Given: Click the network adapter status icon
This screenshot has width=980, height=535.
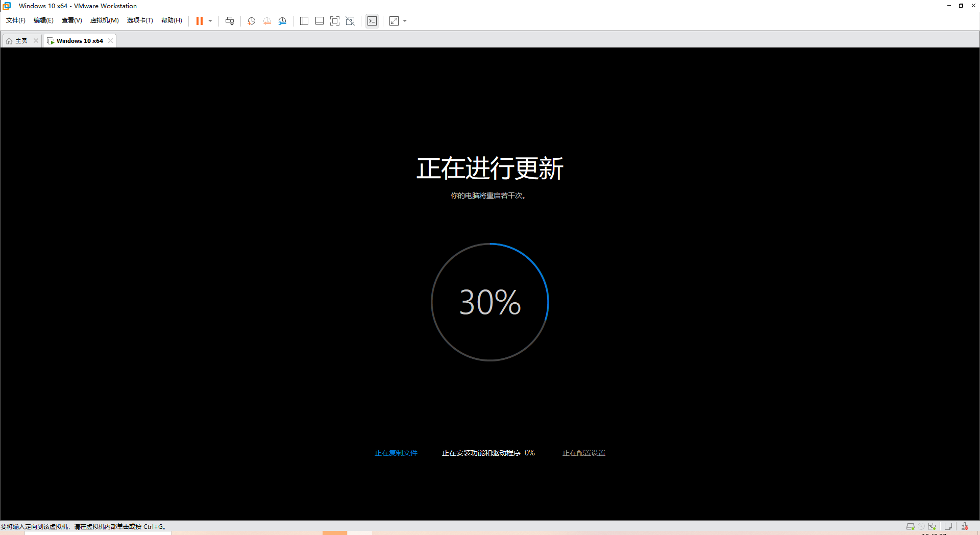Looking at the screenshot, I should pos(932,526).
